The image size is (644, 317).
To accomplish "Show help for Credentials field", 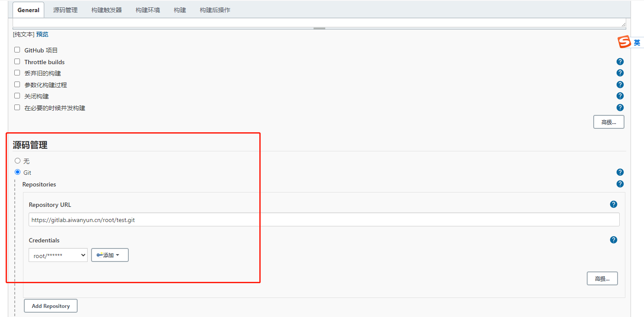I will tap(613, 240).
